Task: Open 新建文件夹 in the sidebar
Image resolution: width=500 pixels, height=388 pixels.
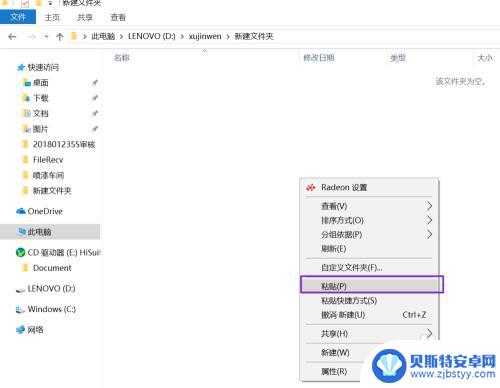Action: [x=52, y=190]
